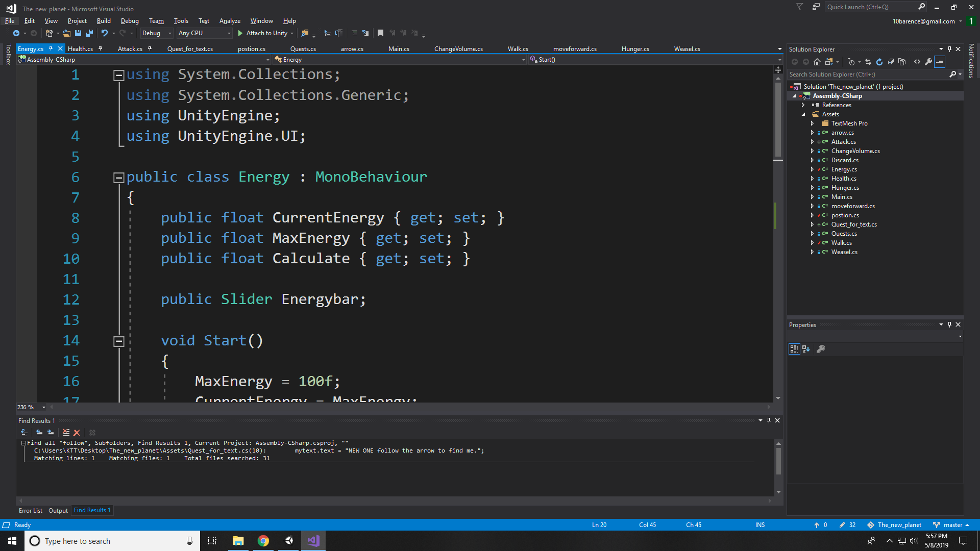Collapse All in Solution Explorer
Screen dimensions: 980x551
point(891,62)
